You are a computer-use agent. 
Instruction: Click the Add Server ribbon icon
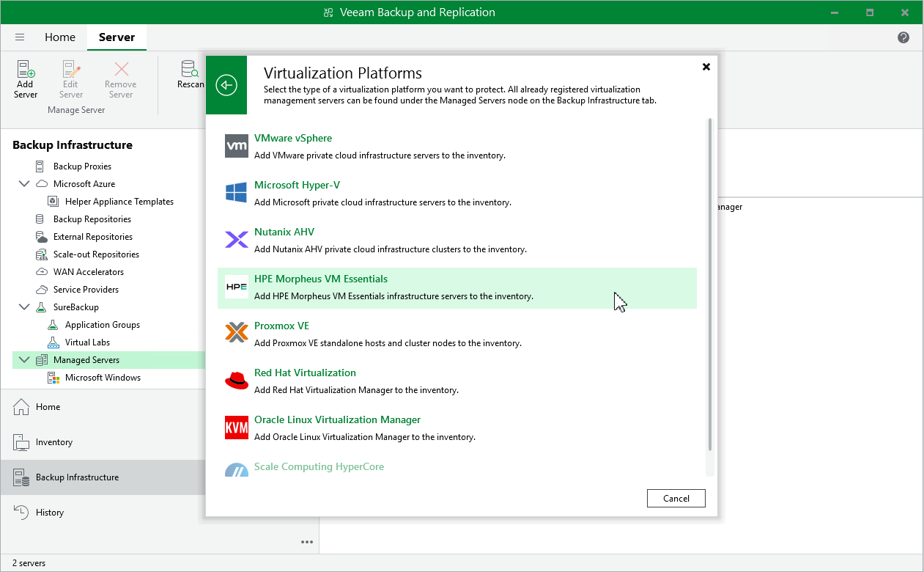coord(26,70)
